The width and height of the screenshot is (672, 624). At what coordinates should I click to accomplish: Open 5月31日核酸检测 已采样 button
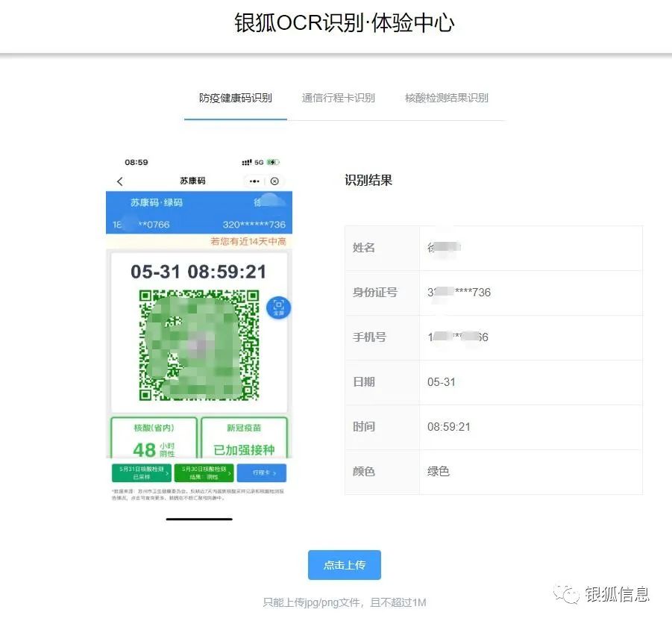(142, 472)
